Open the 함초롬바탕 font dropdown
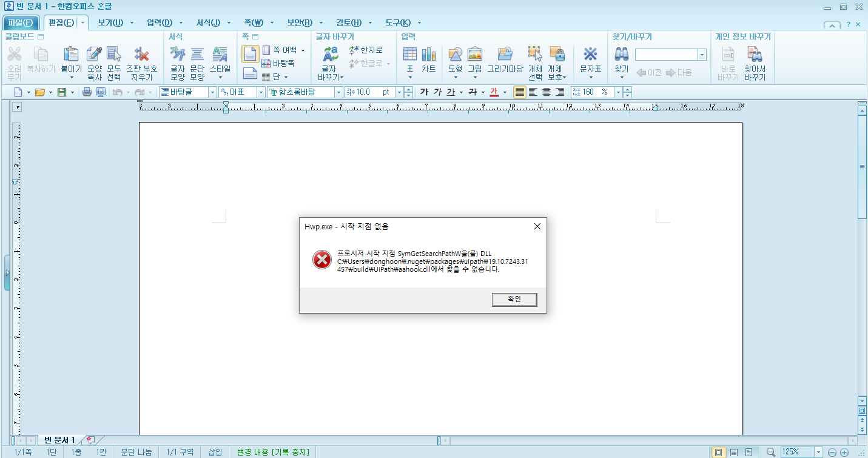The height and width of the screenshot is (458, 868). pyautogui.click(x=339, y=92)
